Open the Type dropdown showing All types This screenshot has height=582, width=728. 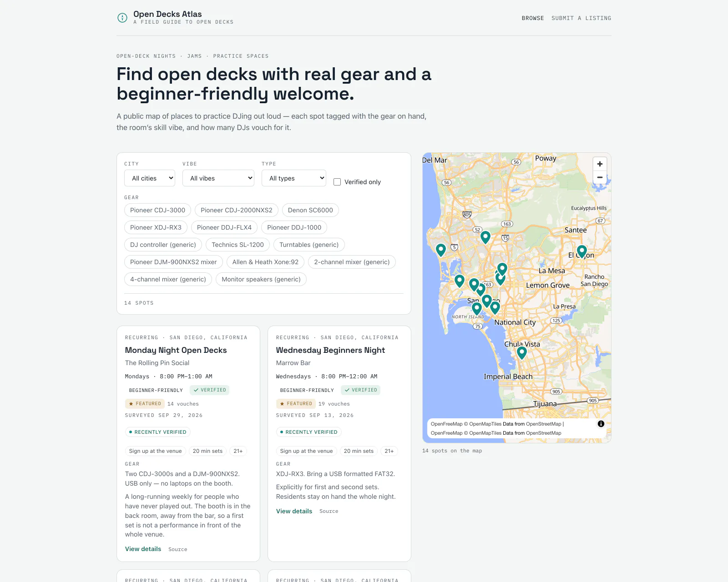click(x=294, y=178)
